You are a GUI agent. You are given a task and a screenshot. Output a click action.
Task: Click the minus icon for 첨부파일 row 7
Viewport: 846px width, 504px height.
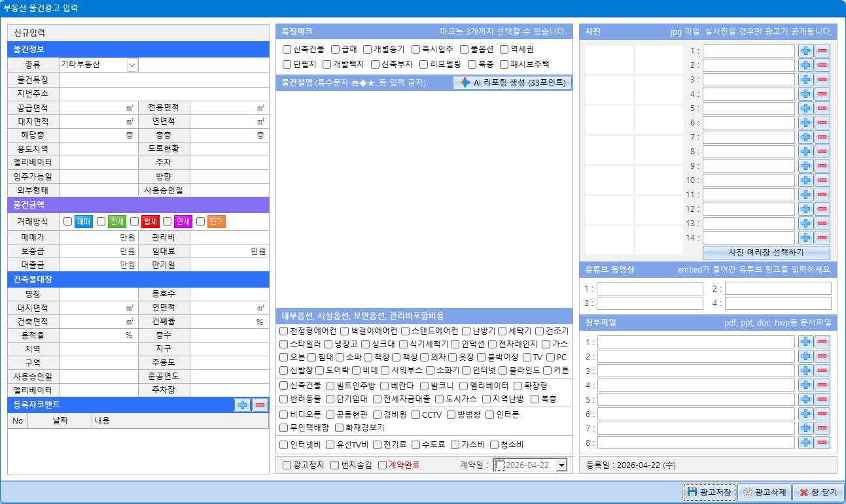coord(822,428)
